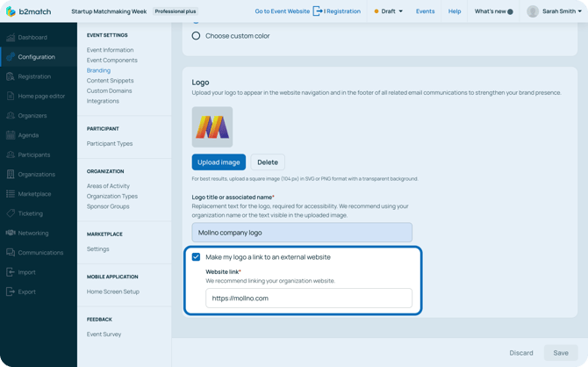
Task: Uncheck 'Make my logo a link' checkbox
Action: [x=196, y=257]
